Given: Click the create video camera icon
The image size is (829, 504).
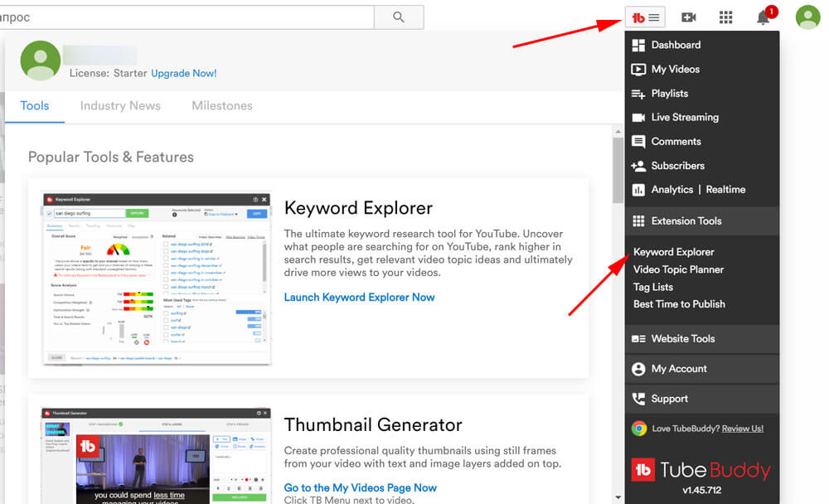Looking at the screenshot, I should tap(688, 17).
